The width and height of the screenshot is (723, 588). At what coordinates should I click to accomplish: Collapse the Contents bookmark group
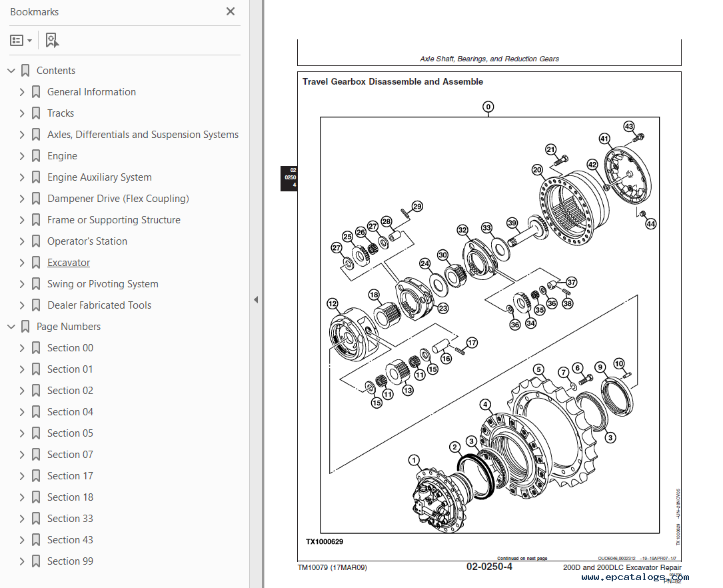pos(11,71)
